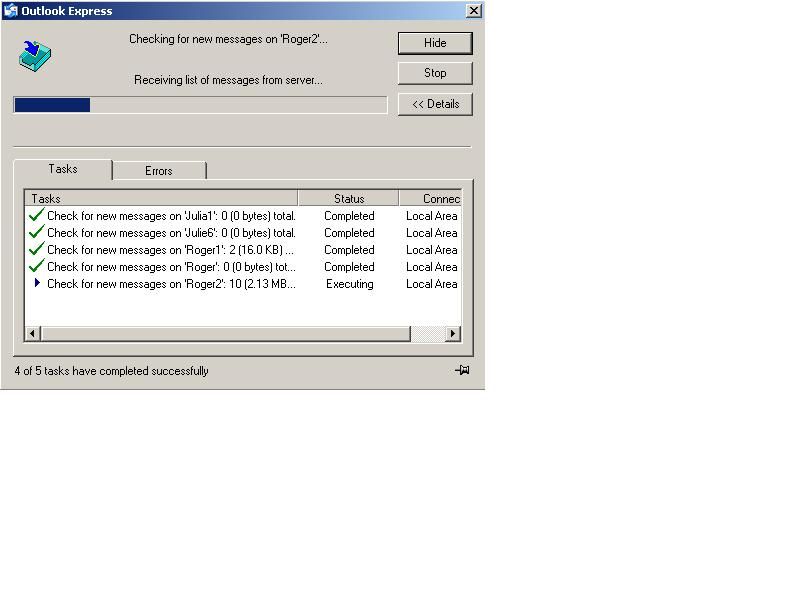Click 'Receiving list of messages from server' text
Image resolution: width=800 pixels, height=600 pixels.
(x=228, y=80)
